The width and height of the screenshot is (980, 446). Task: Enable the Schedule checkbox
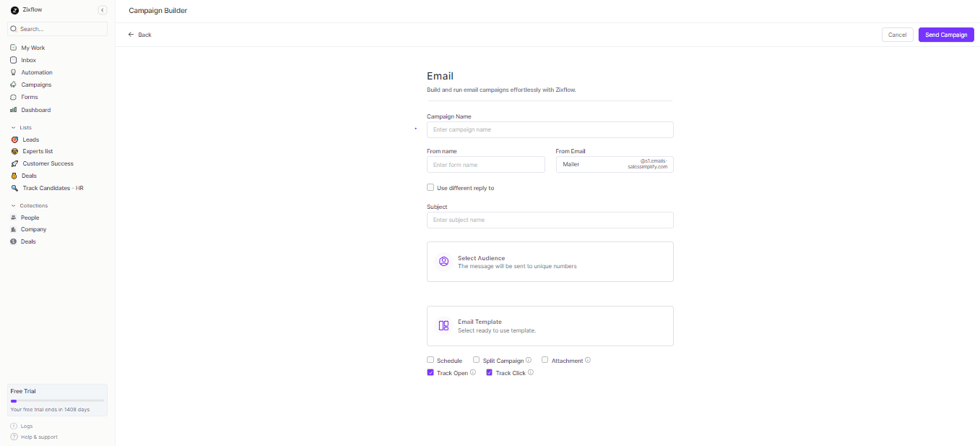[430, 360]
